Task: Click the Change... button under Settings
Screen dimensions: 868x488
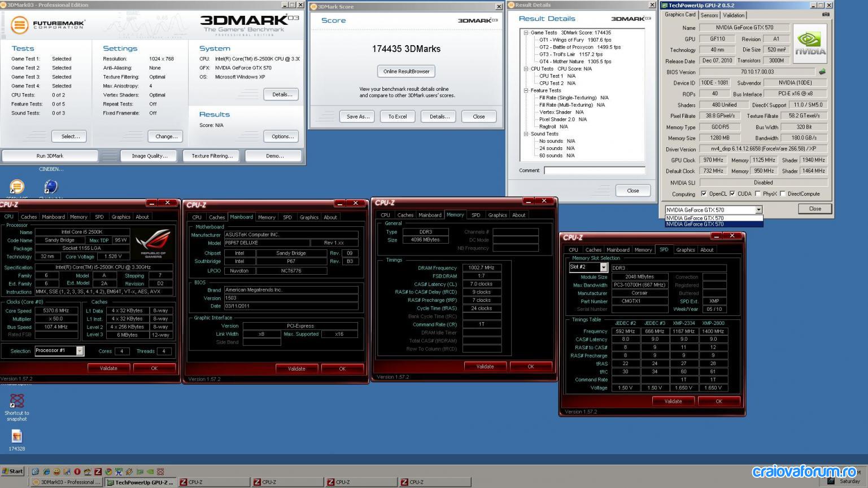Action: coord(167,136)
